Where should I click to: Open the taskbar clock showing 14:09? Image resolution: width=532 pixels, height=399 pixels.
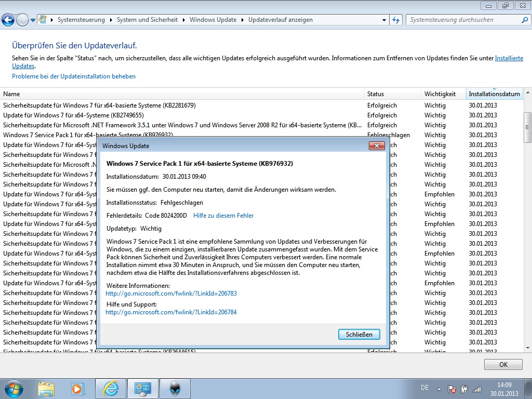(x=504, y=389)
